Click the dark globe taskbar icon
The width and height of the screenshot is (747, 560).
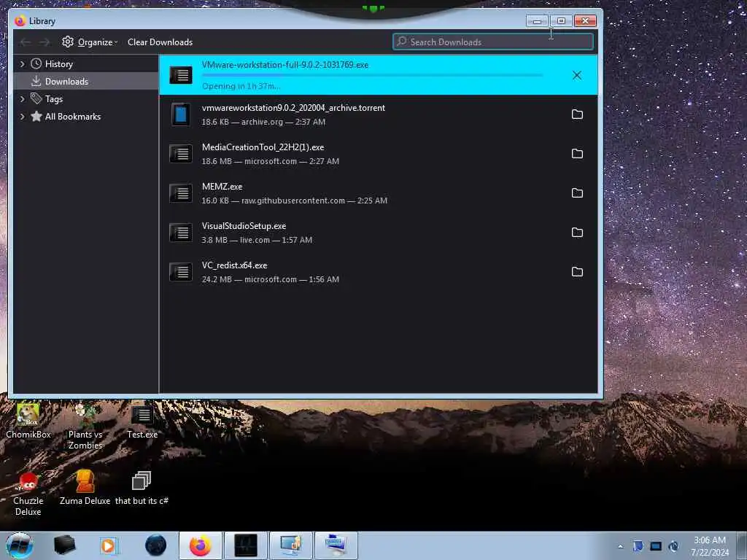[x=156, y=545]
